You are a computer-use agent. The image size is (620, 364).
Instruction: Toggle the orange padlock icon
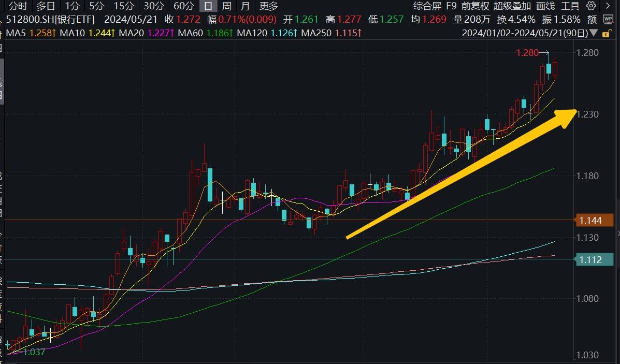tap(607, 33)
